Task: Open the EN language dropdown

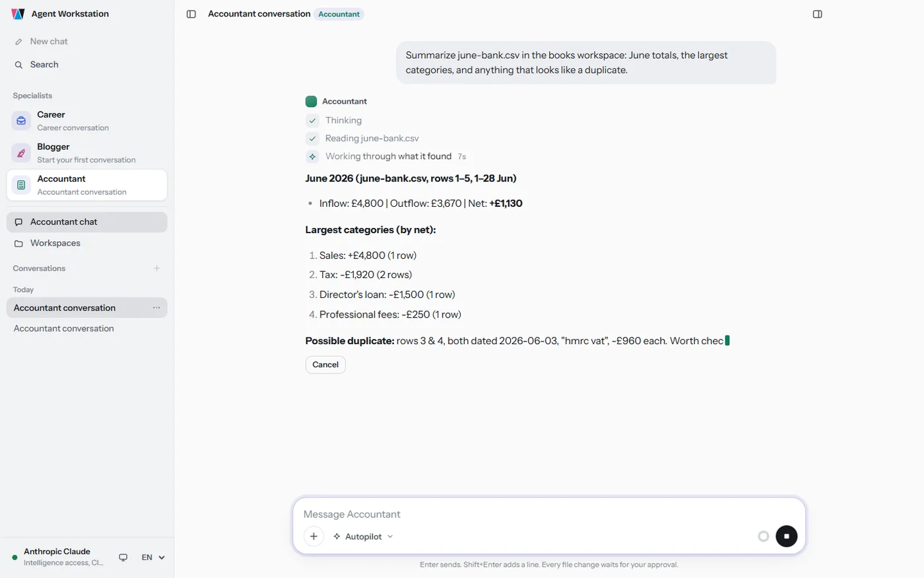Action: tap(153, 558)
